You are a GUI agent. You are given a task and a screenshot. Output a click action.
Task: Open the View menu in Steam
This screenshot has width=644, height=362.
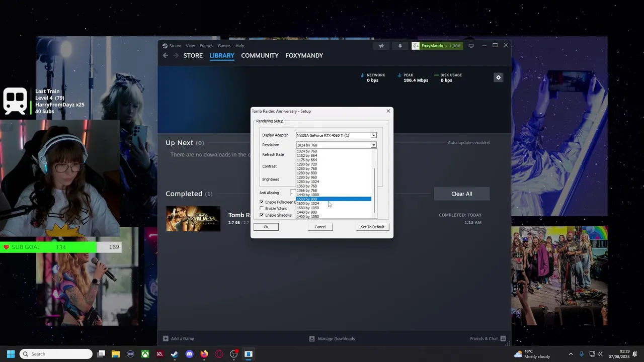pos(190,46)
